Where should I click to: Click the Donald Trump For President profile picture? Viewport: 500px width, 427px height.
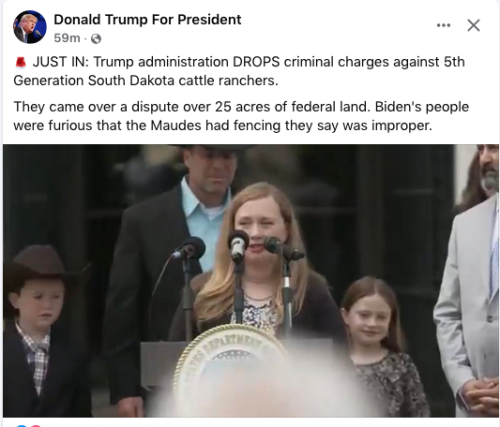point(30,27)
